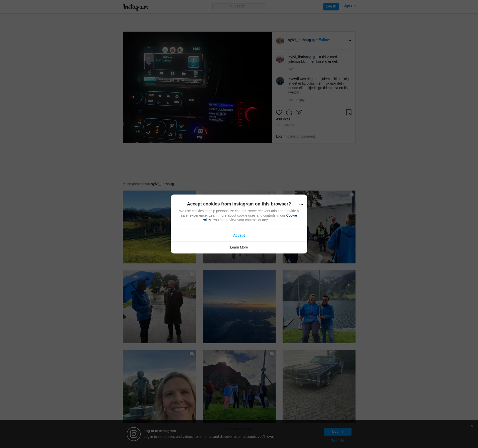
Task: Click Log in to like or comment link
Action: (281, 136)
